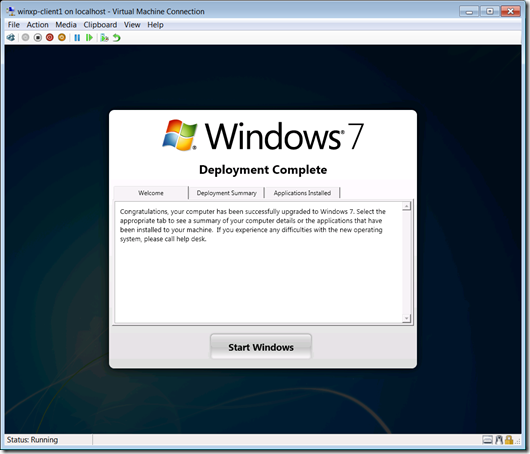Switch to the Deployment Summary tab
The image size is (530, 454).
[226, 193]
